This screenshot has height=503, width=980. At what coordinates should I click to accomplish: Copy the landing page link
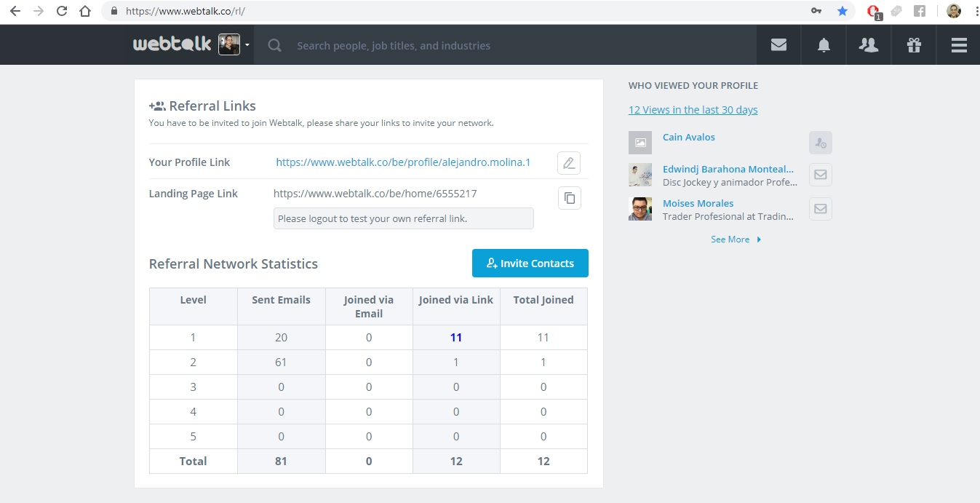569,198
